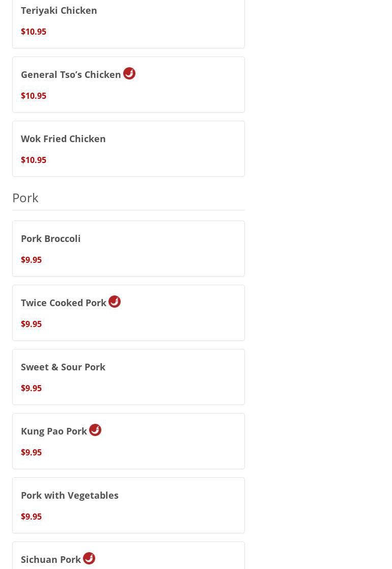Screen dimensions: 392x569
Task: Click the $9.95 price under Pork with Vegetables
Action: 32,517
